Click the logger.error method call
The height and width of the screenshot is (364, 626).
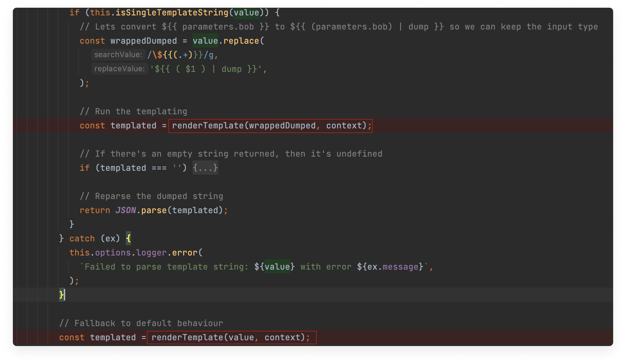[x=185, y=252]
